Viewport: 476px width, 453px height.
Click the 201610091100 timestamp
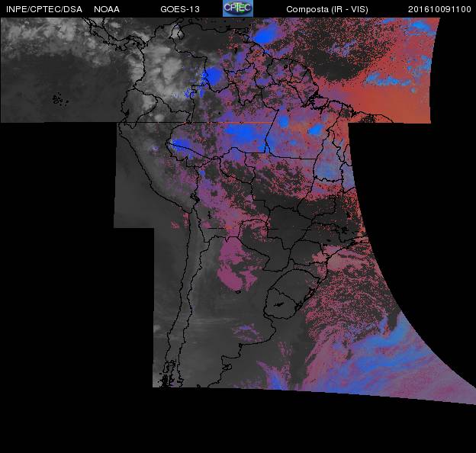coord(439,9)
